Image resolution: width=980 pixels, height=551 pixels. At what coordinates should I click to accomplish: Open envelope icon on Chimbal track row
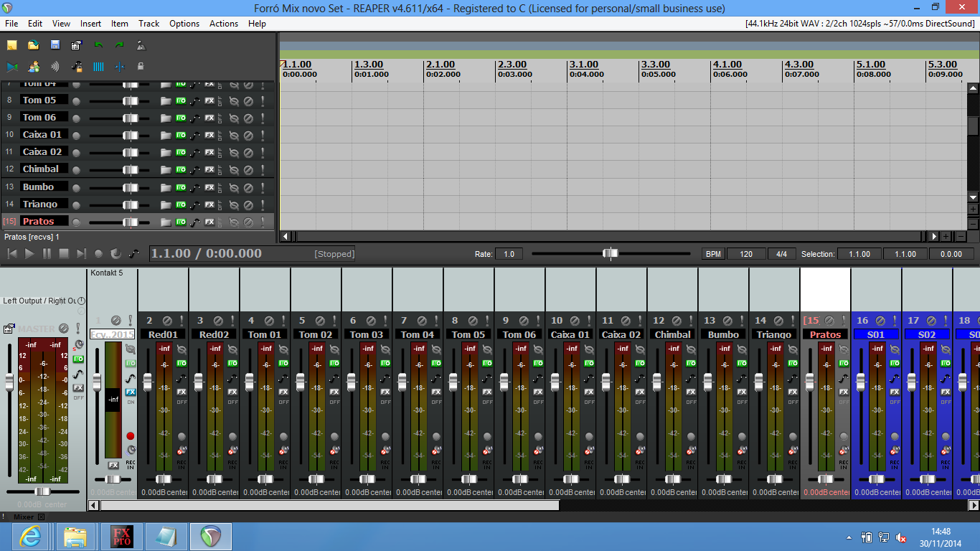[194, 170]
